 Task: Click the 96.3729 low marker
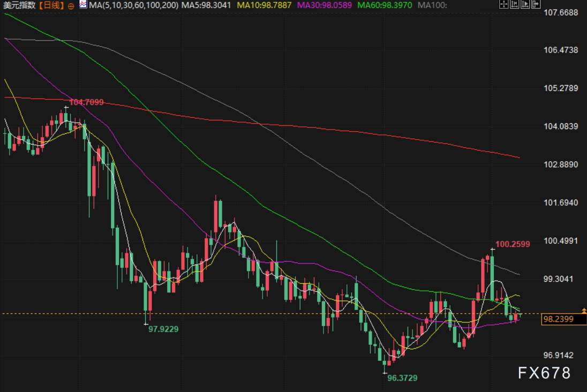402,378
